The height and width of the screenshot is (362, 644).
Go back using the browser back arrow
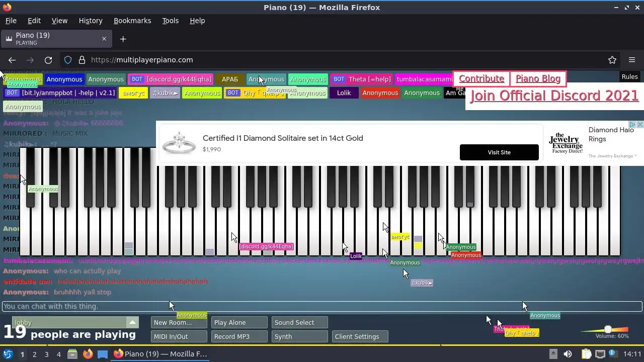pyautogui.click(x=12, y=60)
